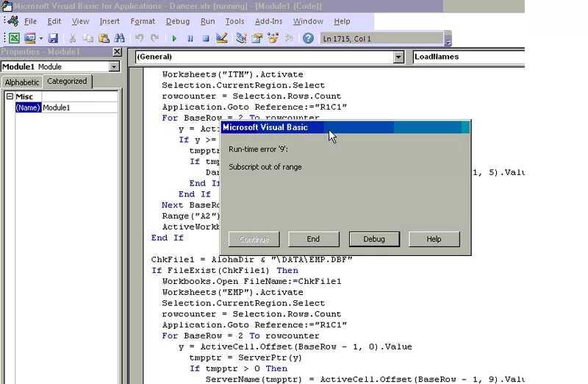
Task: Open the Tools menu
Action: tap(234, 21)
